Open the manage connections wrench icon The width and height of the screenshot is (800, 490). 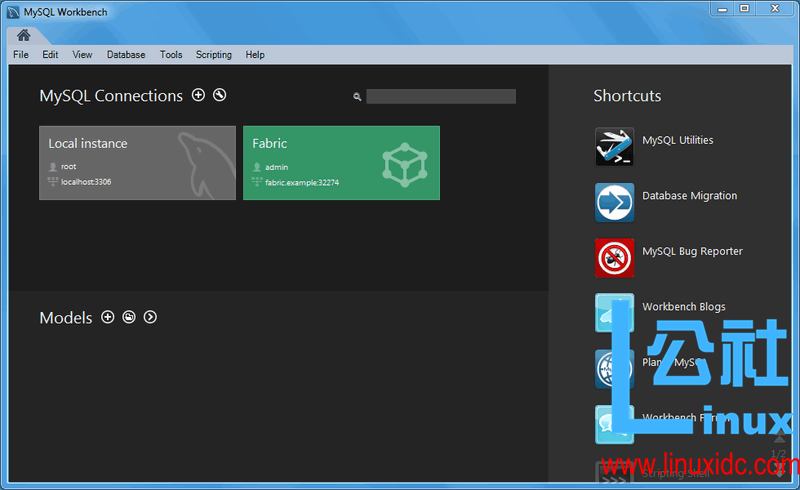(x=220, y=95)
